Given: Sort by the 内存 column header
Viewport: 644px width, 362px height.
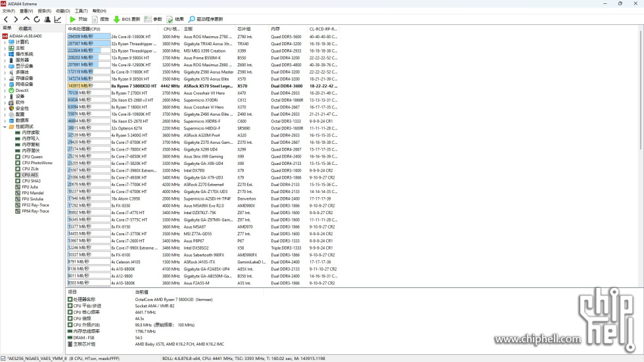Looking at the screenshot, I should 288,29.
